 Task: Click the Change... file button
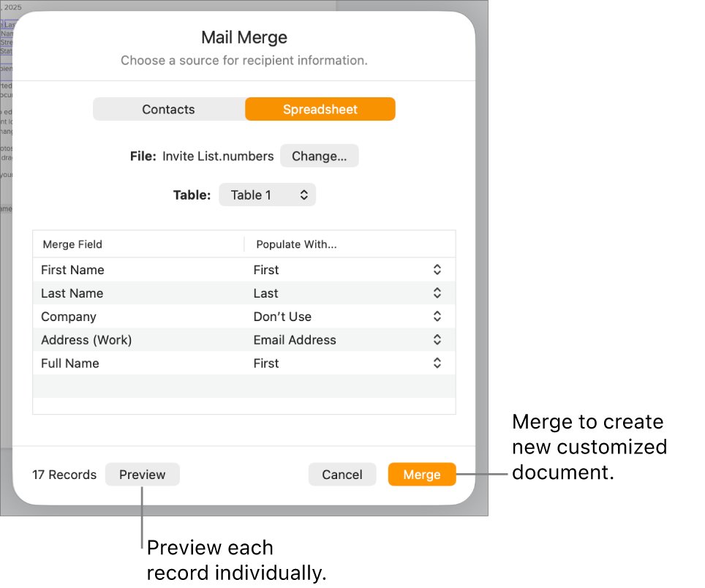(320, 156)
